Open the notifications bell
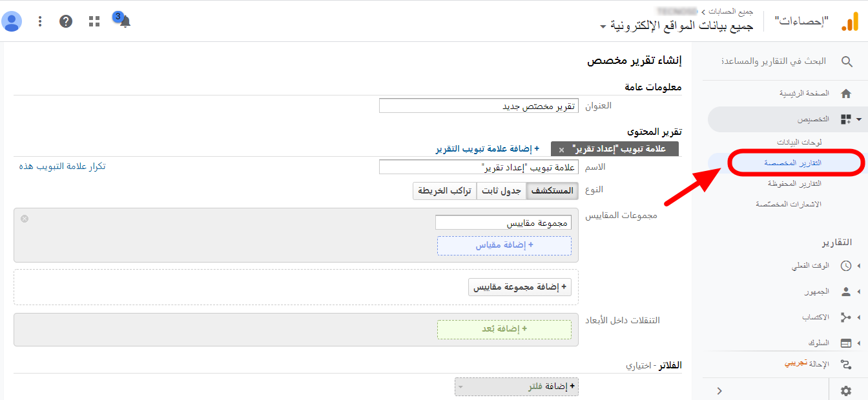Screen dimensions: 868x400 (x=125, y=22)
